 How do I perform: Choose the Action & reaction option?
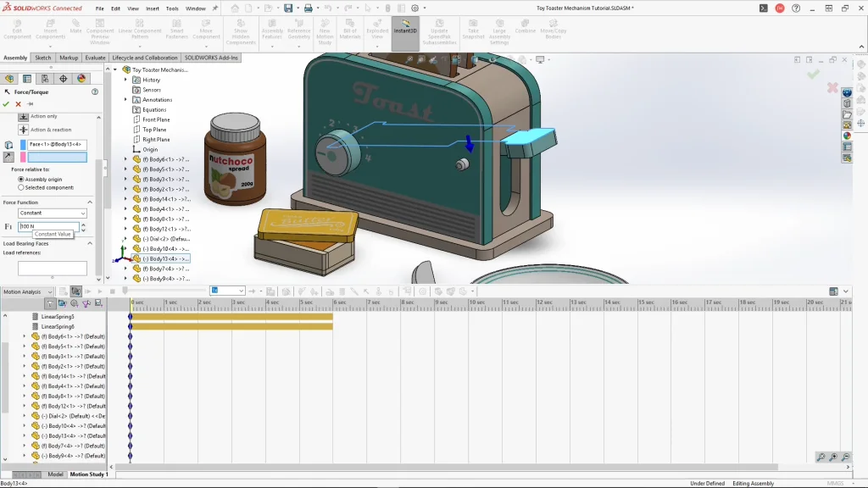point(23,130)
